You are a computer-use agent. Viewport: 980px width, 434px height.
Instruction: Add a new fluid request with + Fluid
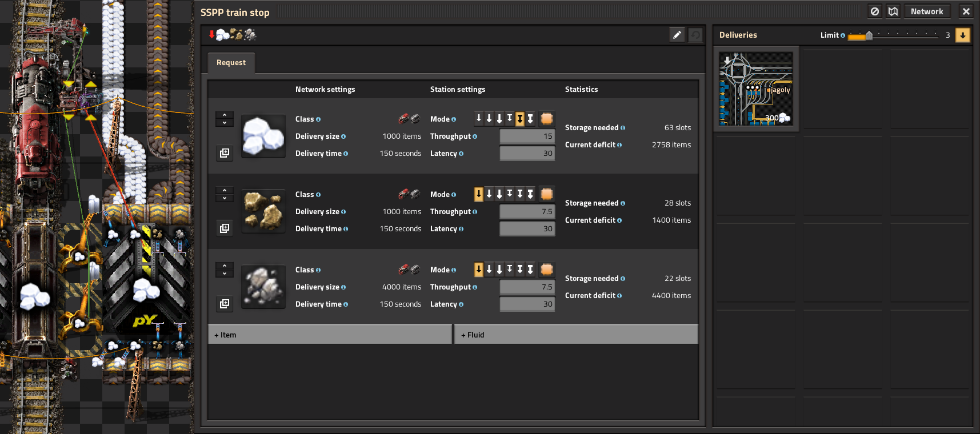576,335
